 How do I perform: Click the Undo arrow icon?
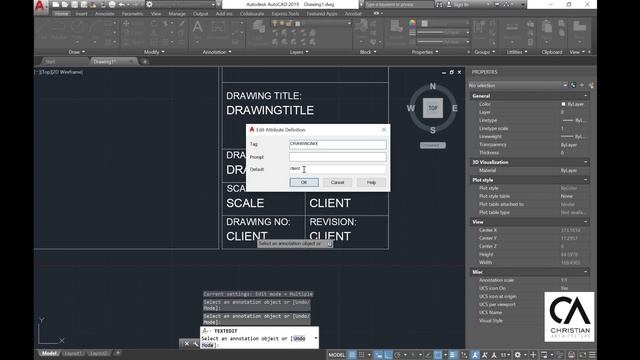(121, 4)
